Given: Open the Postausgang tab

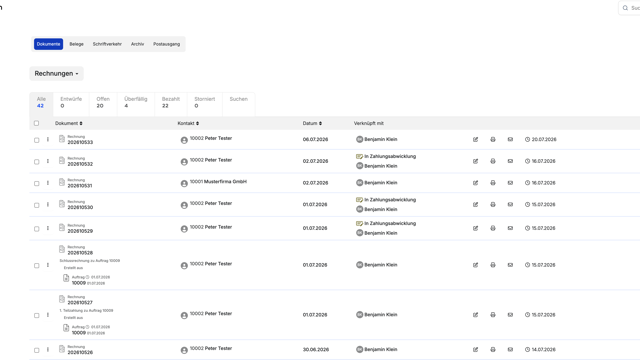Looking at the screenshot, I should (167, 44).
